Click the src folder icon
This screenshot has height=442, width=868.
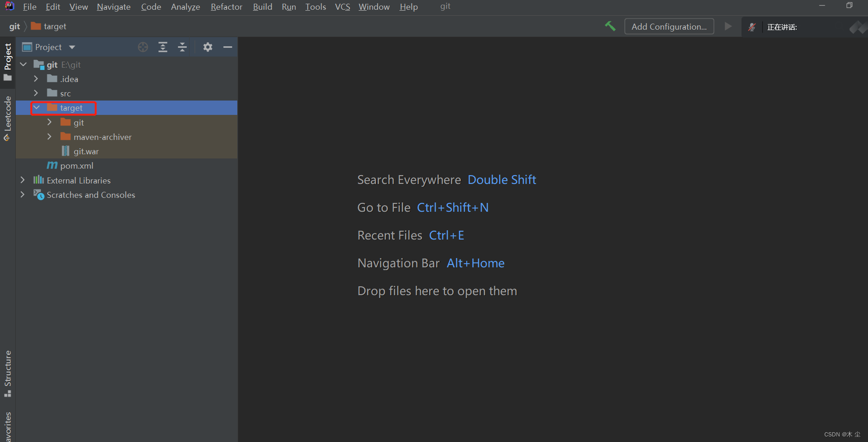pos(52,93)
